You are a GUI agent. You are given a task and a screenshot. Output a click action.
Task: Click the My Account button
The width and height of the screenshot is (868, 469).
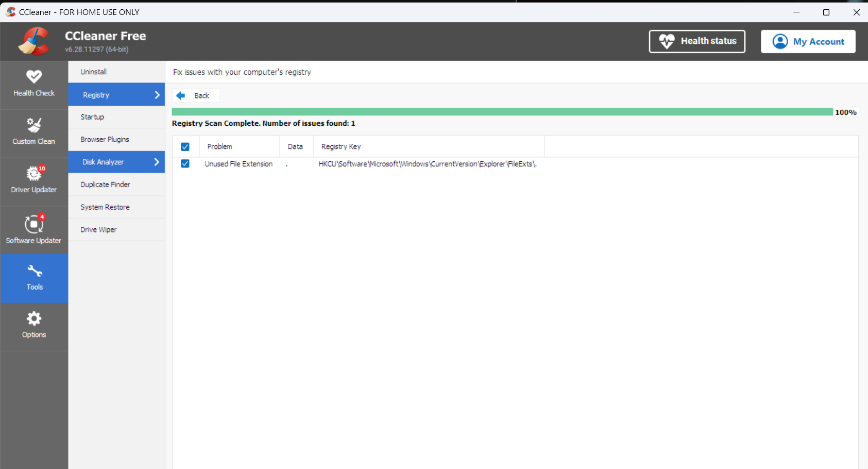[x=808, y=41]
